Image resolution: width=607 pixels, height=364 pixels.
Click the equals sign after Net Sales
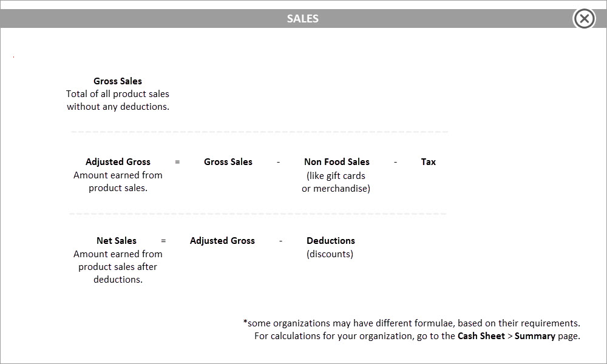tap(163, 241)
